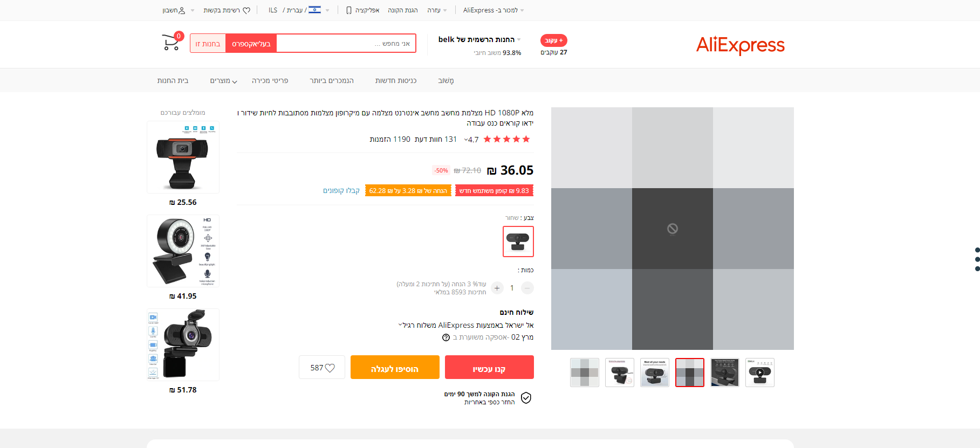Click the product title text starting HD 1080P
Screen dimensions: 980x448
[385, 118]
